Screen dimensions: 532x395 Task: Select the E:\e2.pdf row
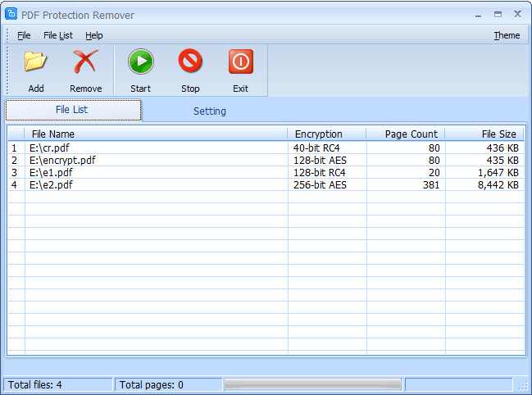[266, 184]
